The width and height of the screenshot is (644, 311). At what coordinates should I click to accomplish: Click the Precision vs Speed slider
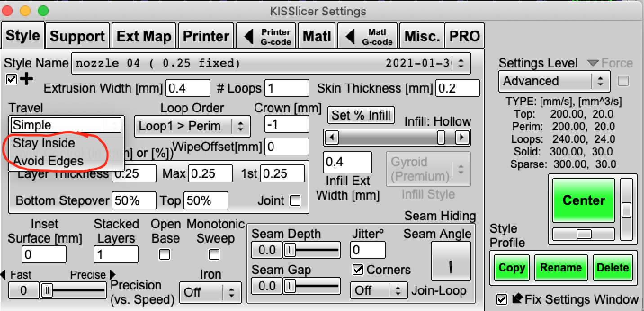[x=74, y=291]
